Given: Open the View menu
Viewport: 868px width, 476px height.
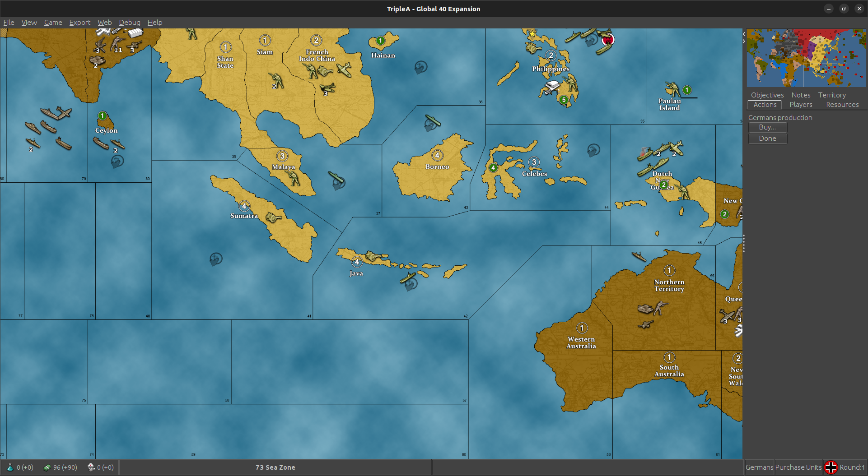Looking at the screenshot, I should 29,22.
